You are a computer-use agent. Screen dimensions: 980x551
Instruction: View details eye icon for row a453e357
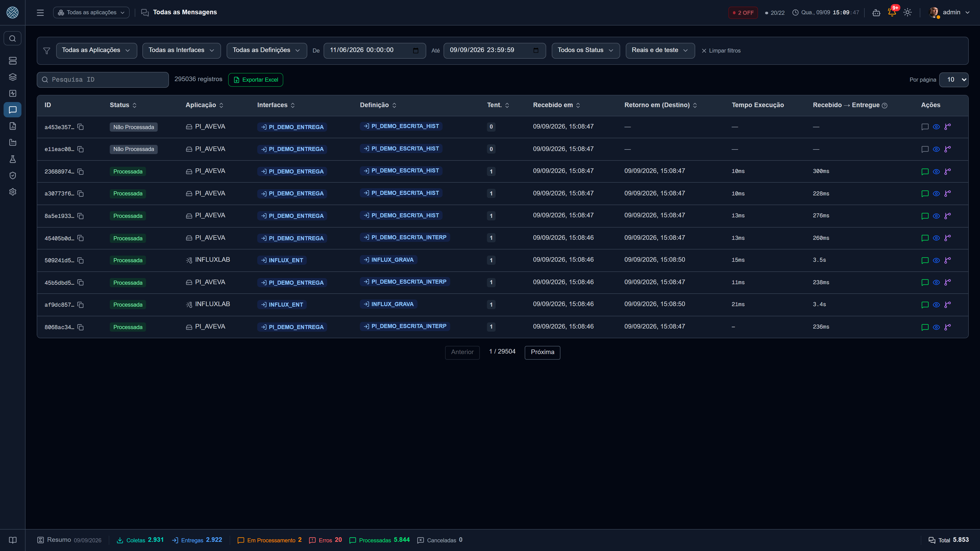click(x=936, y=127)
